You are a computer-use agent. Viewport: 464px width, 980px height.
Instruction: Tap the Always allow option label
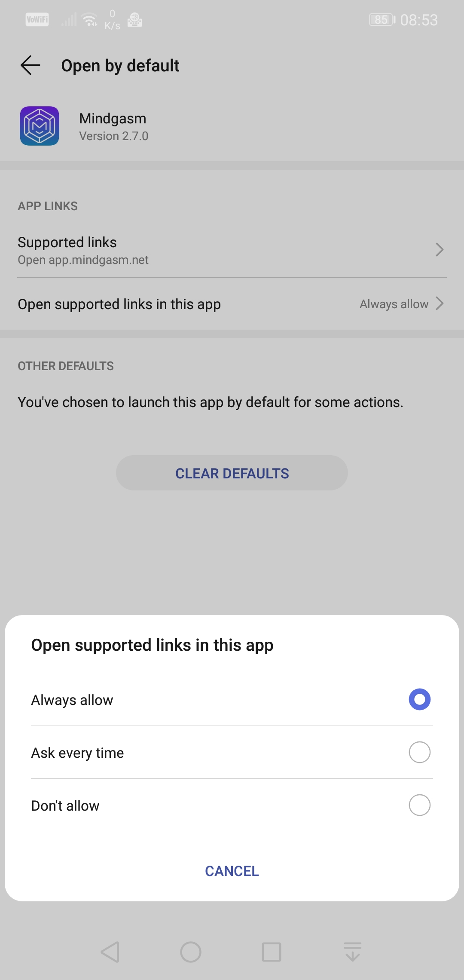[x=72, y=700]
